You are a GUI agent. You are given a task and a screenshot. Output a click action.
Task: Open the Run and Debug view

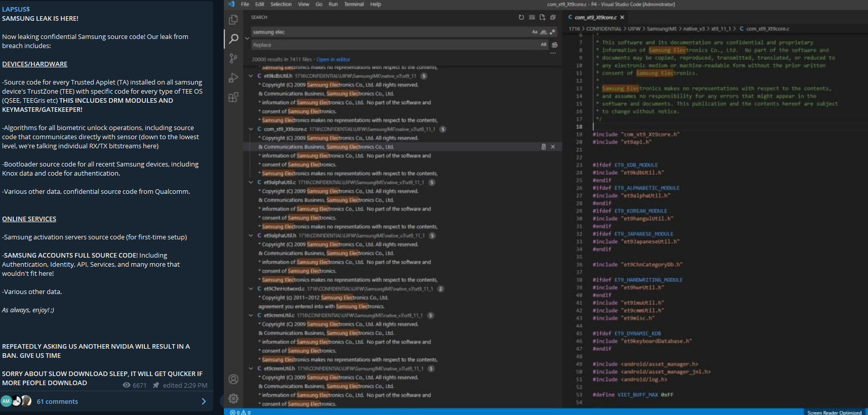pos(233,78)
